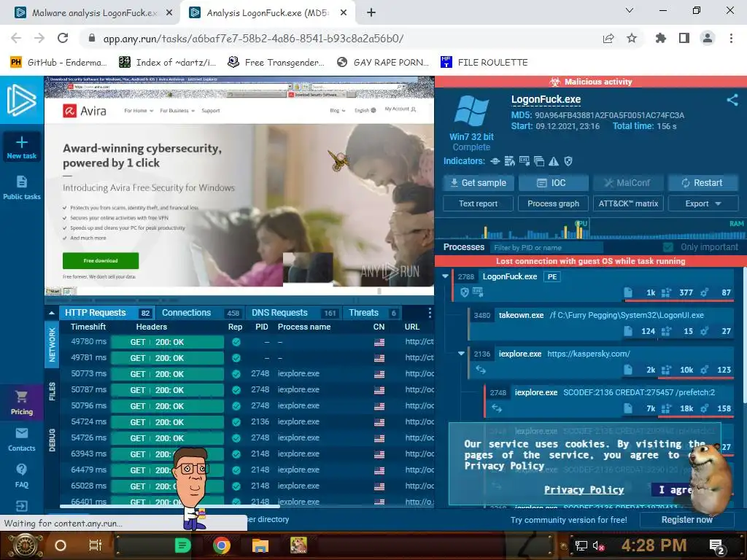Open Public tasks in sidebar
This screenshot has height=560, width=747.
[x=21, y=187]
